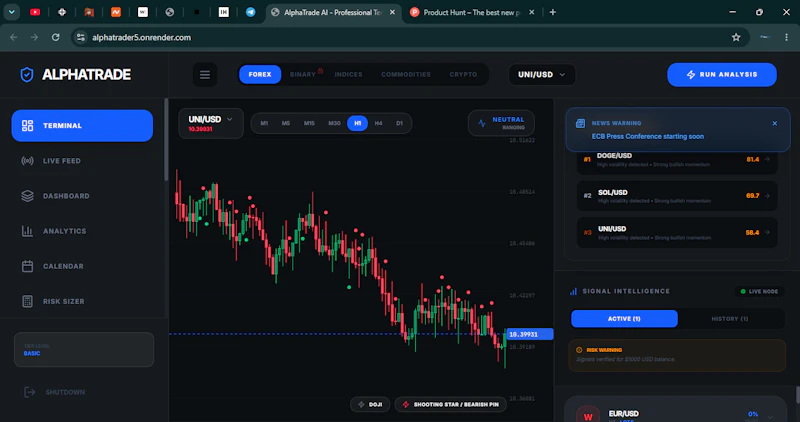
Task: Switch to Crypto market tab
Action: (x=463, y=75)
